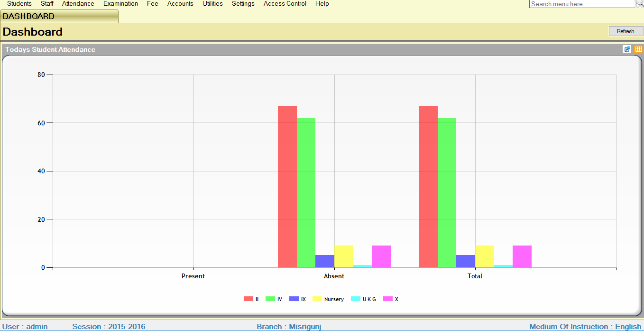
Task: Click the search magnifier icon
Action: click(x=639, y=4)
